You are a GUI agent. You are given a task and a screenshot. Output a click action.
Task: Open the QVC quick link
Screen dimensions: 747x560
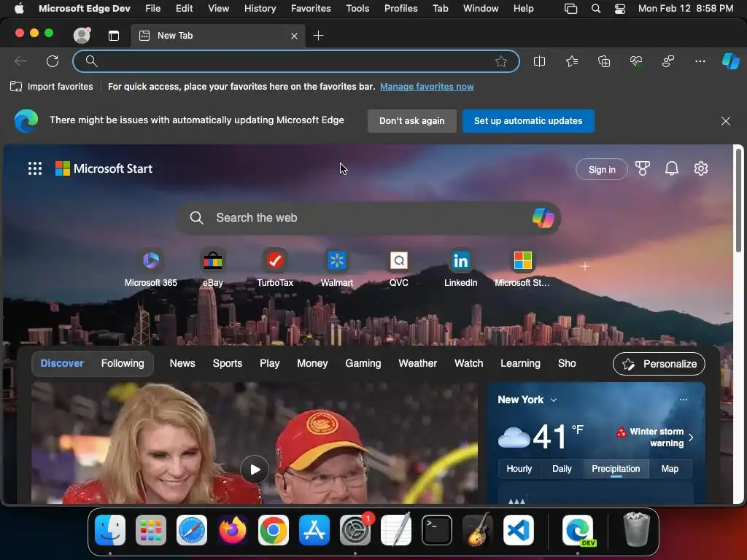coord(399,269)
